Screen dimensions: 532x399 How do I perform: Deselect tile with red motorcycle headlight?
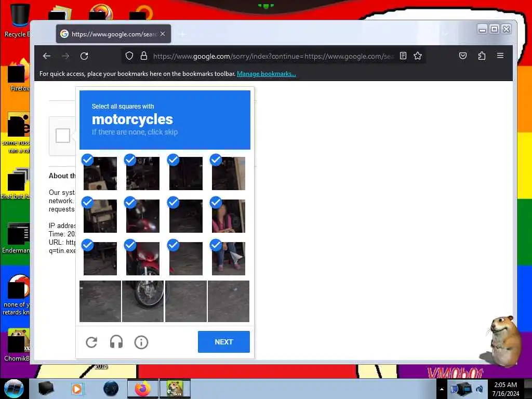[143, 216]
